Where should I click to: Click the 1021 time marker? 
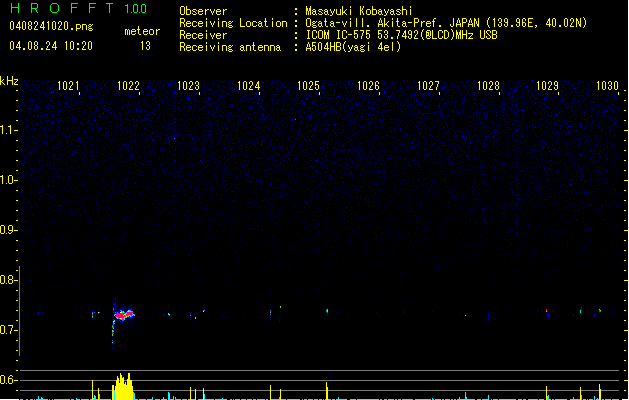coord(69,87)
